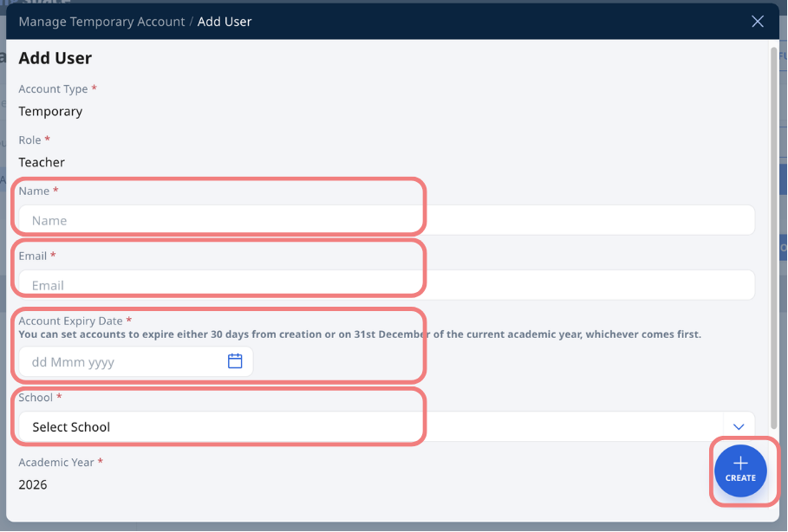788x532 pixels.
Task: Close the Add User dialog
Action: tap(758, 22)
